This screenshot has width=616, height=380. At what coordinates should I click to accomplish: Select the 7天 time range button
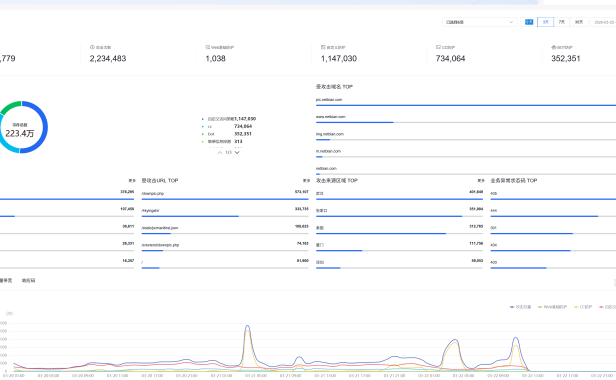562,22
